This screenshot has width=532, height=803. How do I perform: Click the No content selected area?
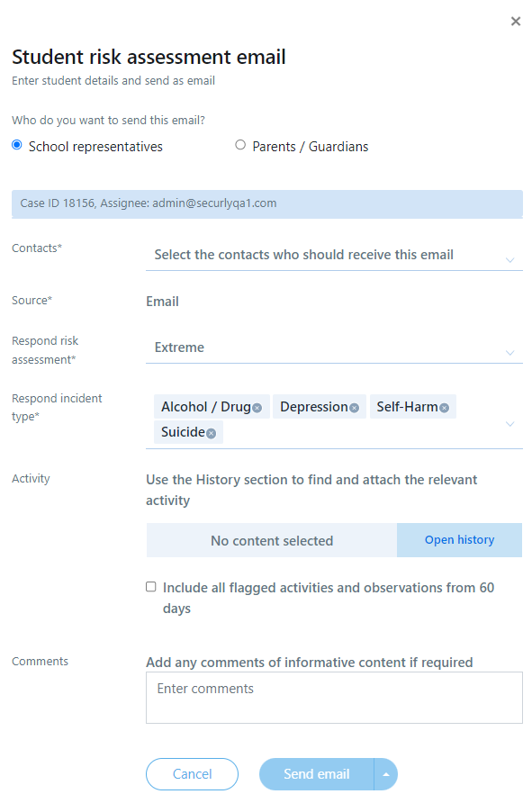(x=272, y=540)
